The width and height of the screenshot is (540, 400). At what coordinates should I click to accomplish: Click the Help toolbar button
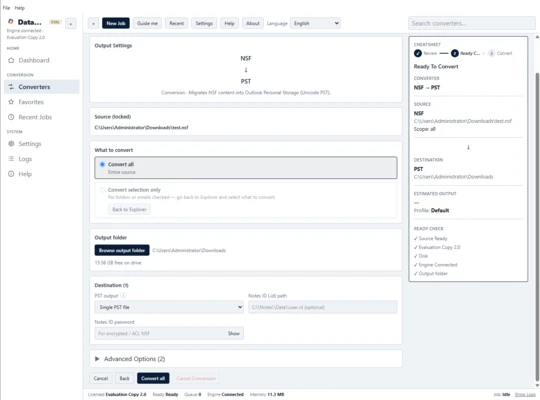tap(229, 23)
